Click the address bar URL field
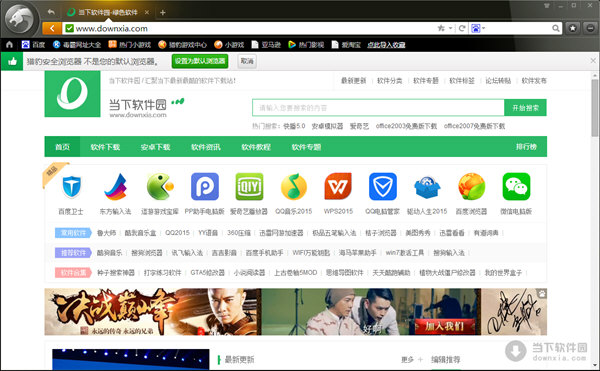600x371 pixels. pos(253,28)
